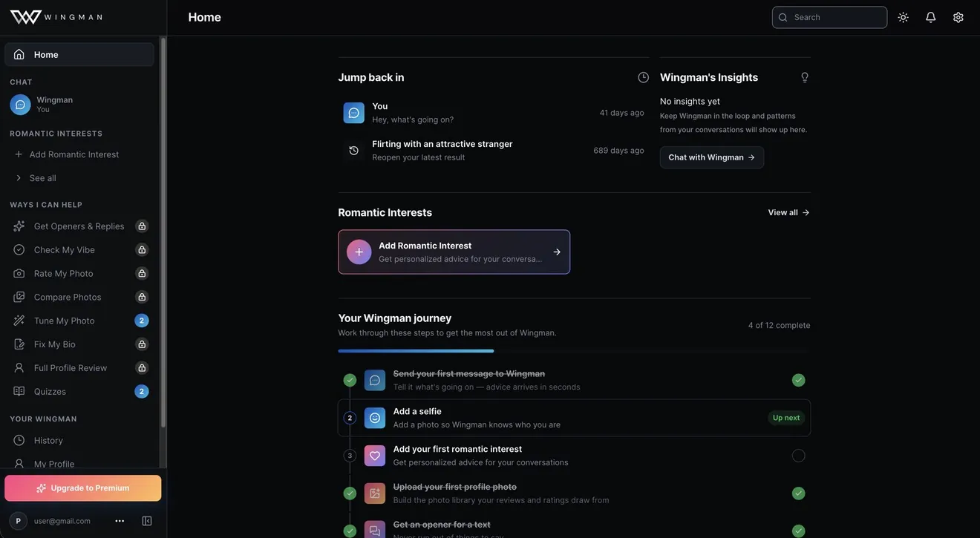Click the Up next badge
This screenshot has width=980, height=538.
[786, 418]
